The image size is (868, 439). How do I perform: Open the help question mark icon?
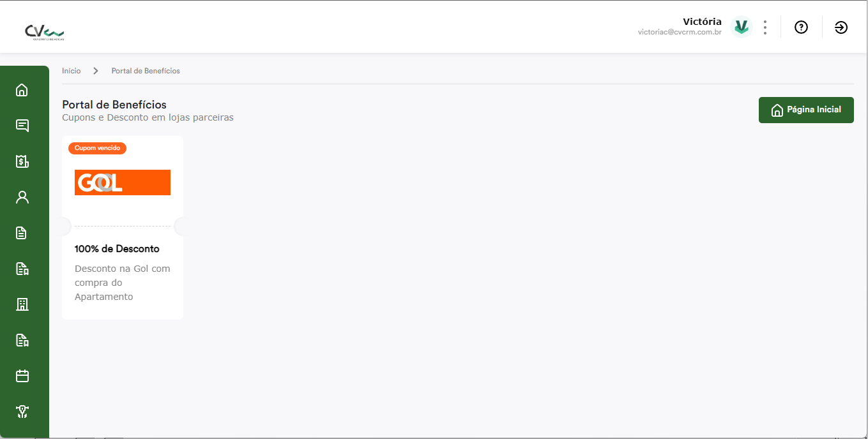(x=801, y=27)
